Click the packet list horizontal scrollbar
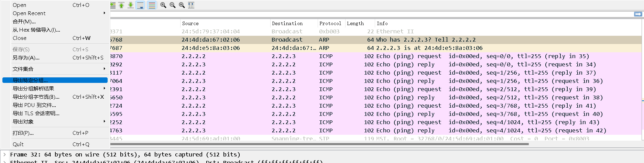 point(320,144)
